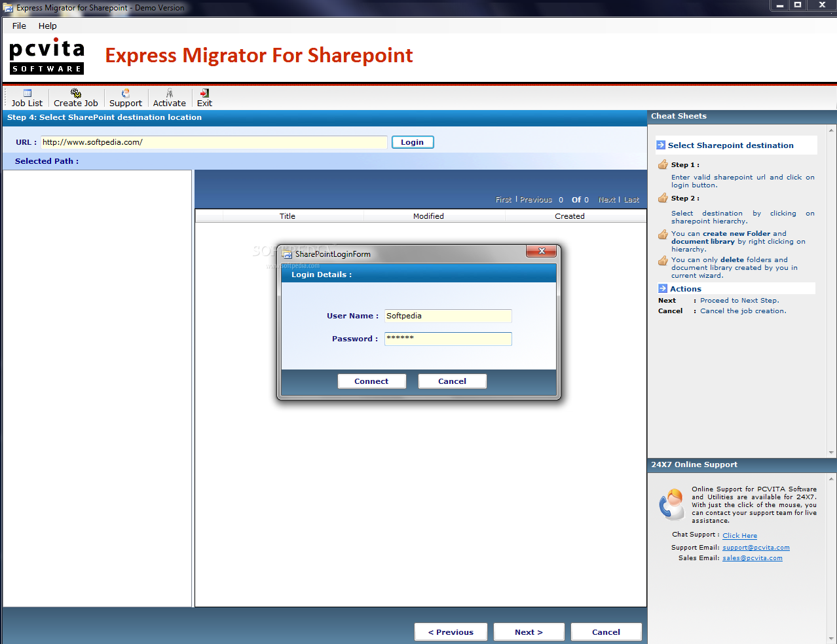Click the Login button next to URL
Screen dimensions: 837x644
click(413, 142)
